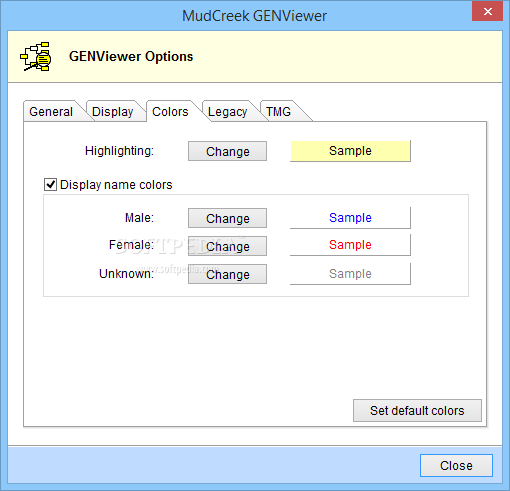Viewport: 510px width, 491px height.
Task: Click the gray Unknown sample swatch
Action: click(x=350, y=274)
